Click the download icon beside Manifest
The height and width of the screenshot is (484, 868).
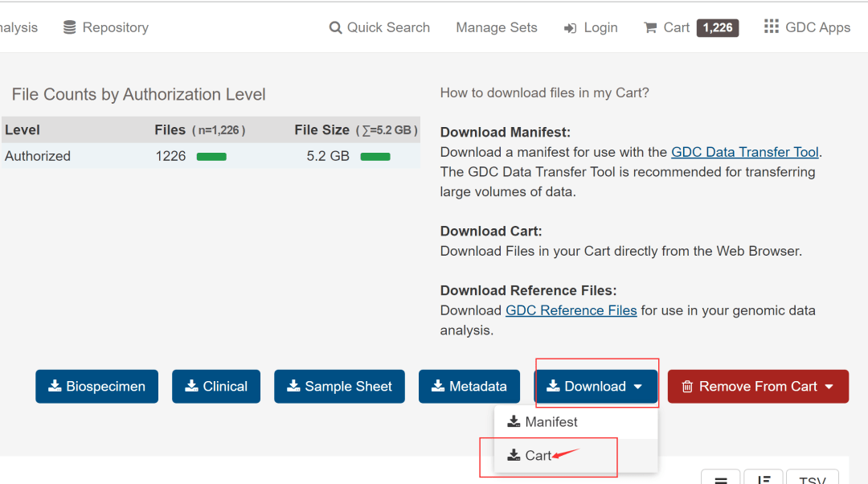[514, 422]
